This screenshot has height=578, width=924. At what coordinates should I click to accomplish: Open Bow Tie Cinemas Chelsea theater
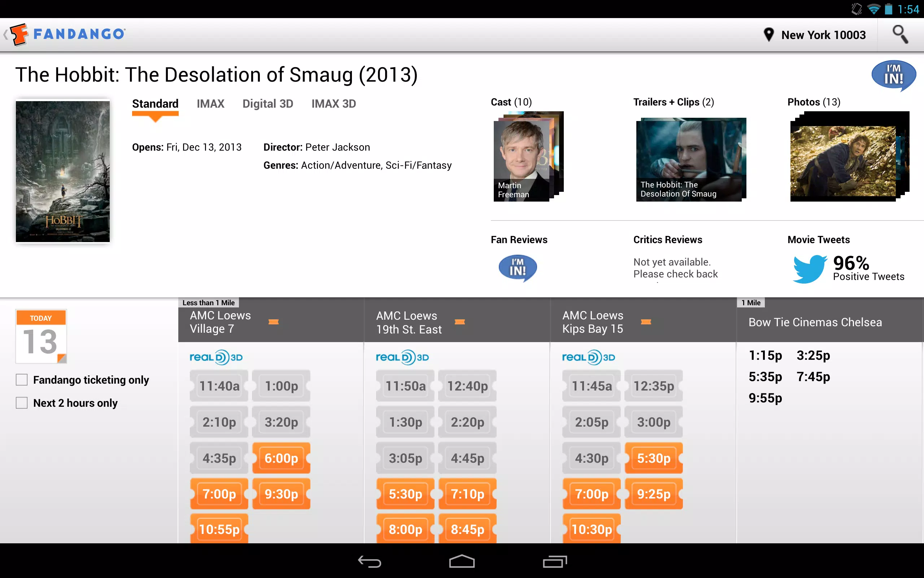click(x=815, y=322)
